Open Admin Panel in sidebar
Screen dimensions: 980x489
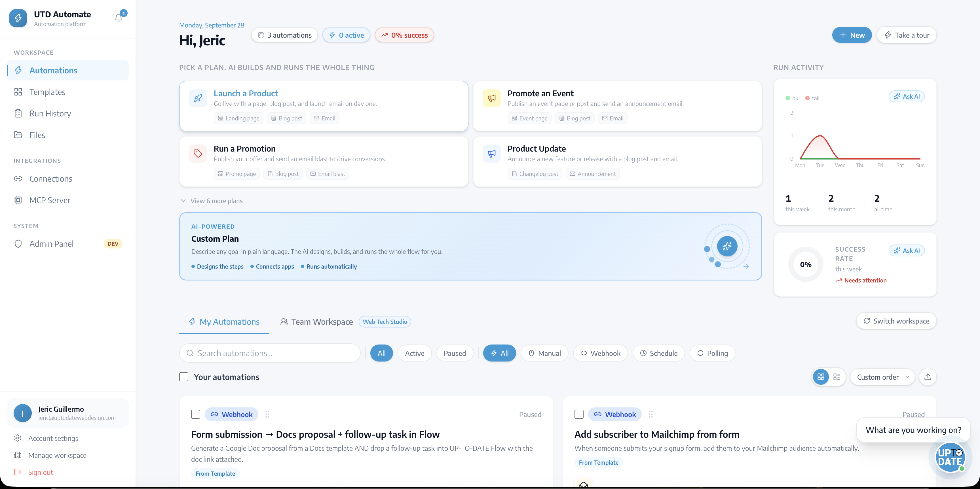[68, 244]
